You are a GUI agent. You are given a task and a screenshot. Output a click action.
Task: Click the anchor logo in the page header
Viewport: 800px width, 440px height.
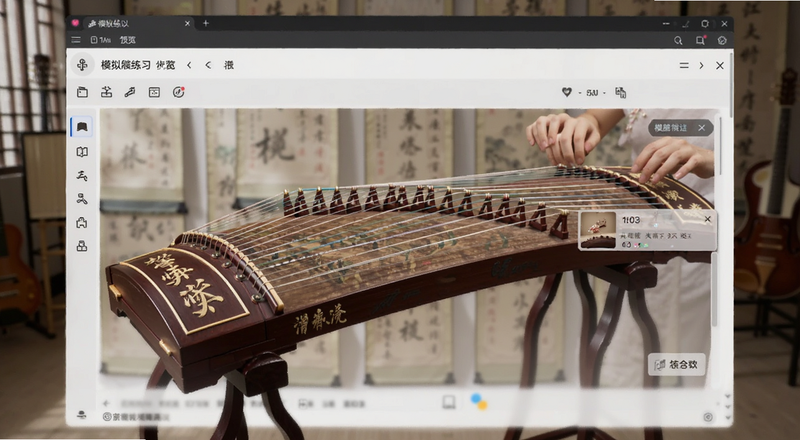(x=82, y=65)
